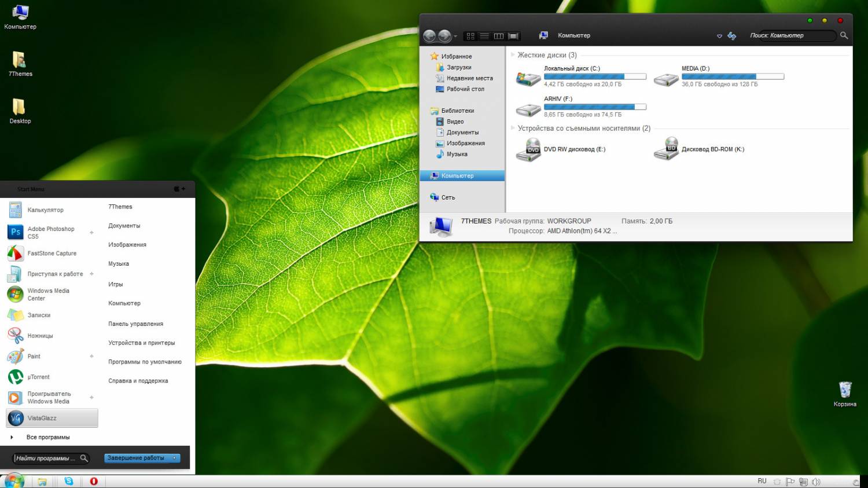Switch Explorer to columns view icon
Screen dimensions: 868x488
click(499, 36)
